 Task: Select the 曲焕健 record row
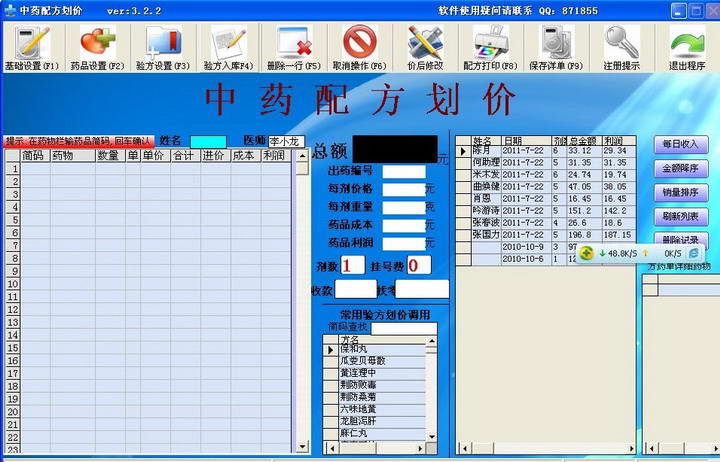coord(546,186)
